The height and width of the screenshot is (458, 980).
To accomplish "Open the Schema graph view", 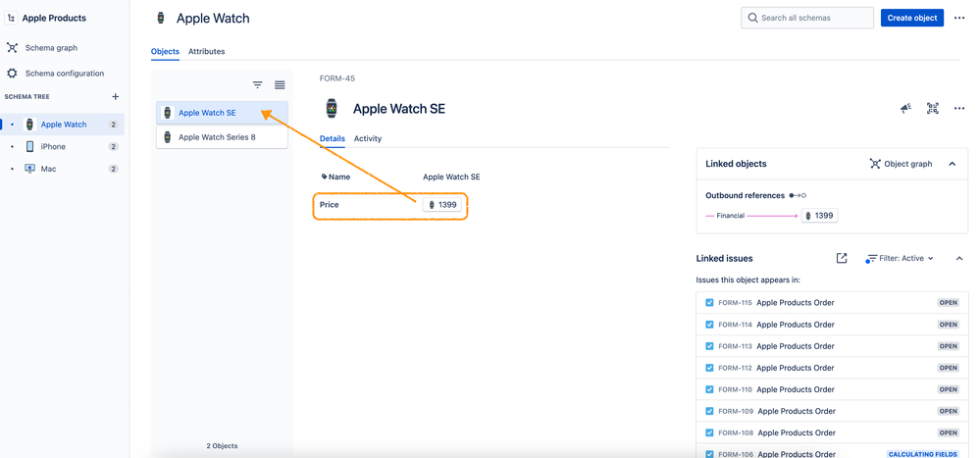I will 51,47.
